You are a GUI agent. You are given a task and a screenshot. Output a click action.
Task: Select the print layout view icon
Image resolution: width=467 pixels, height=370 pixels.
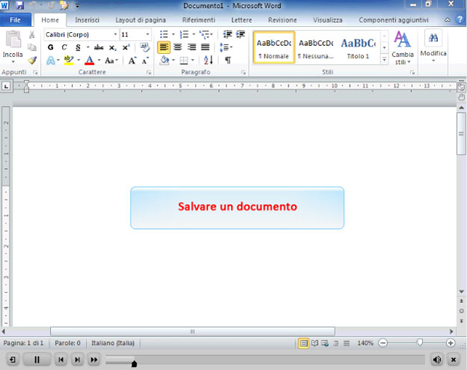point(303,343)
